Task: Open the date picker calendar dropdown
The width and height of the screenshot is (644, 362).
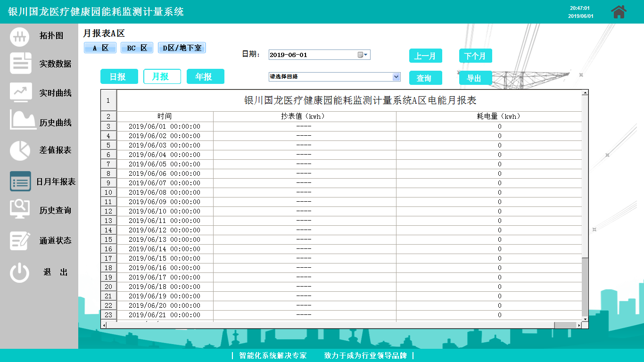Action: 363,55
